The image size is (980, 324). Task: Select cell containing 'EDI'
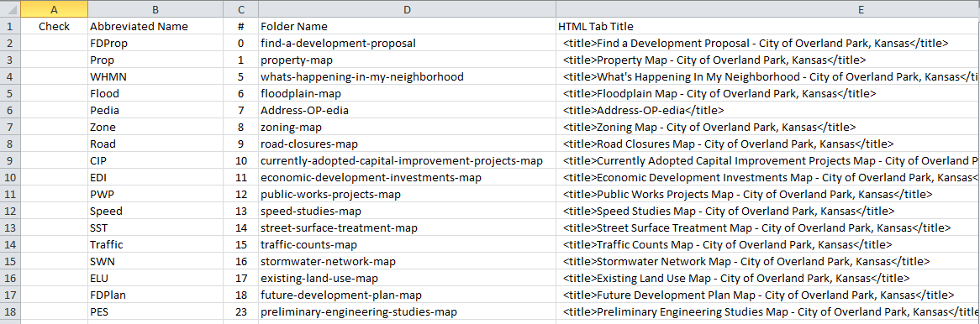pos(155,178)
